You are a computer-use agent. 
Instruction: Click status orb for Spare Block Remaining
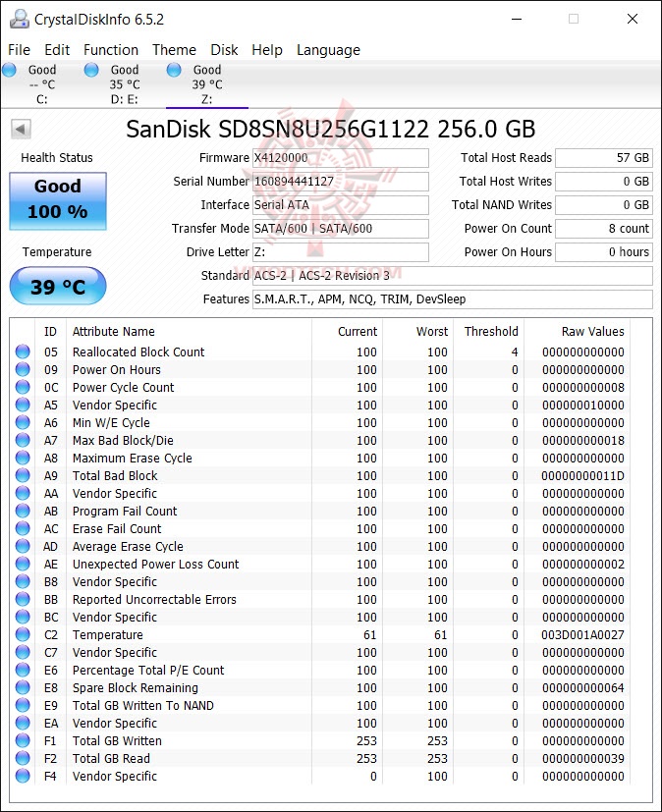coord(23,687)
